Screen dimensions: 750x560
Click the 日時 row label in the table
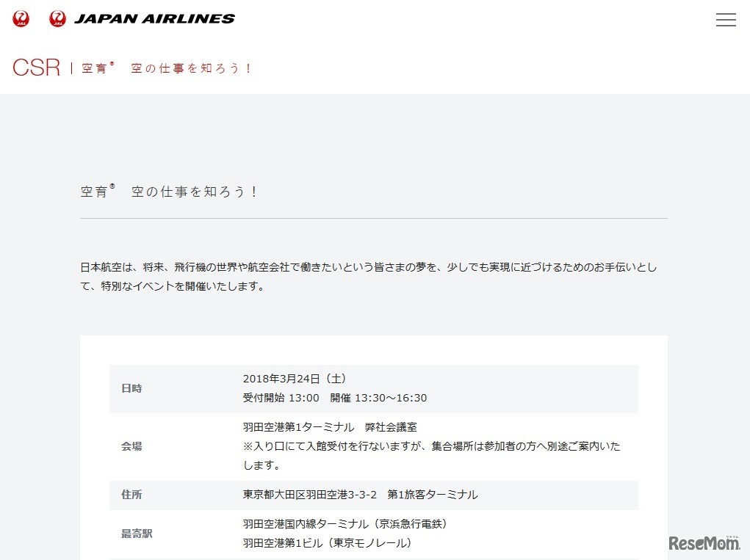point(131,388)
